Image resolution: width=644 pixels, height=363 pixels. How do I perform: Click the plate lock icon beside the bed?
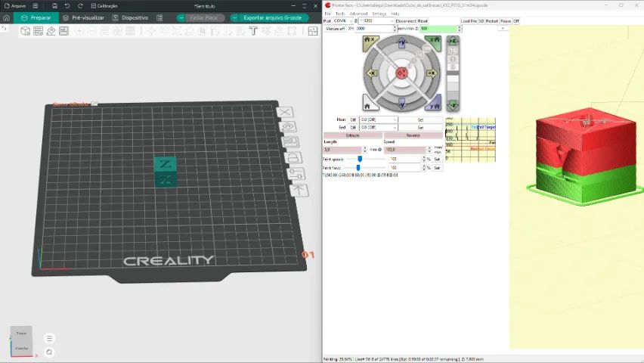coord(293,158)
